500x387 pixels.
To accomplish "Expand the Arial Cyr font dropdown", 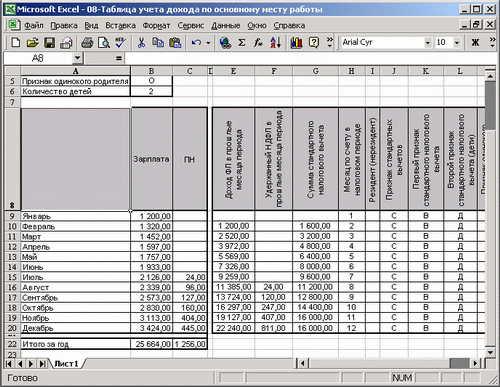I will (x=428, y=43).
